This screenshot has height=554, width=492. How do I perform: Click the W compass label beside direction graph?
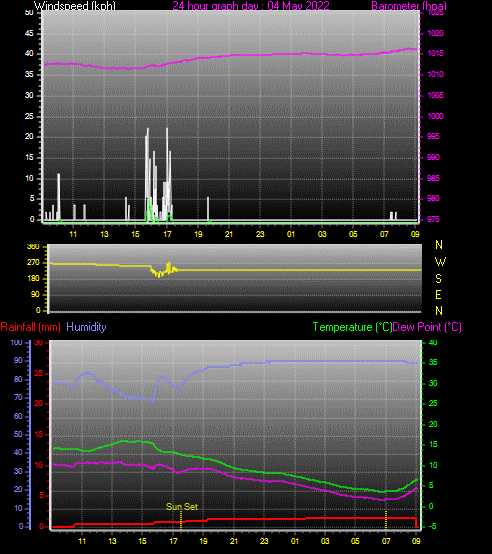click(440, 262)
